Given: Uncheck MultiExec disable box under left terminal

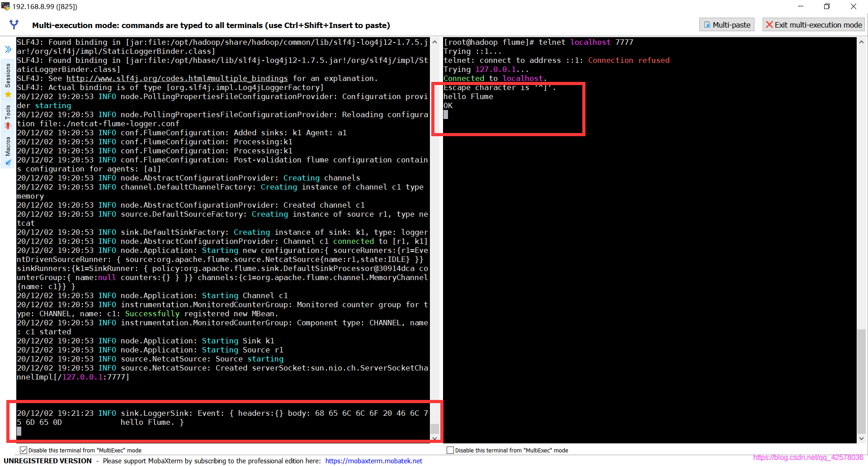Looking at the screenshot, I should pos(24,450).
